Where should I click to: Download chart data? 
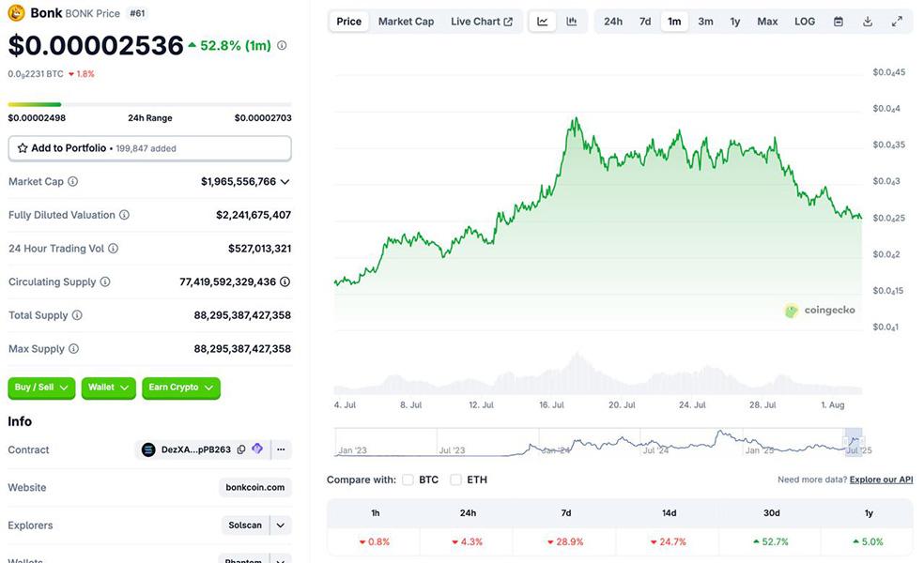868,22
